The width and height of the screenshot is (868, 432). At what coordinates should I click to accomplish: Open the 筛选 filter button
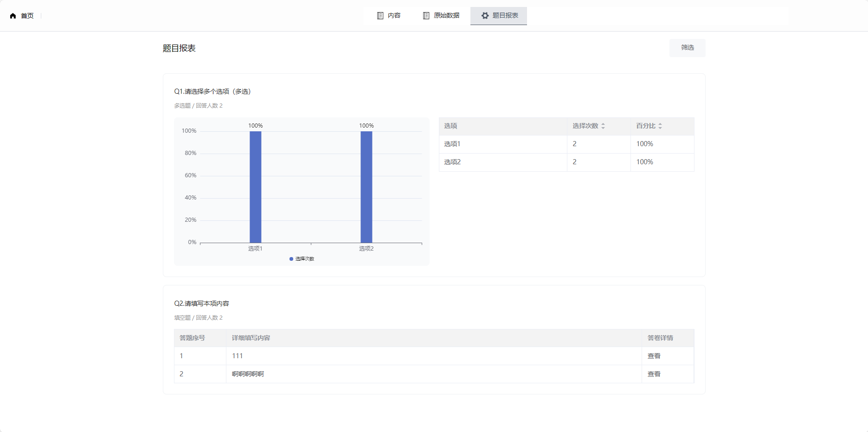click(x=687, y=48)
